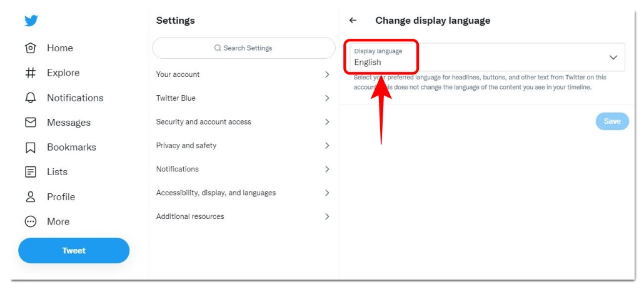Click the Search Settings field
The height and width of the screenshot is (289, 644).
(244, 48)
